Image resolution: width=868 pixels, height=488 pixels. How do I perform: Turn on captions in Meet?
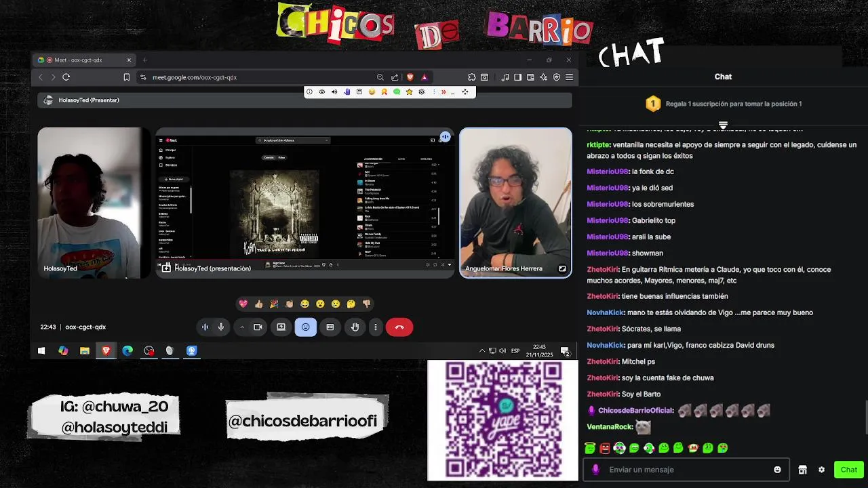[x=330, y=327]
